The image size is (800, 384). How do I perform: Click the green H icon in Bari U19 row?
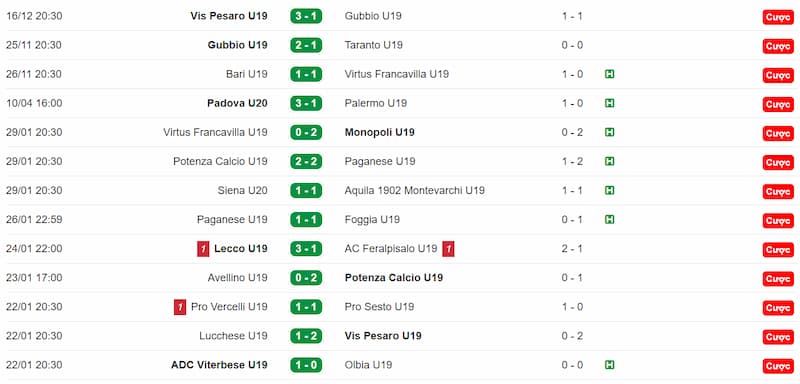pyautogui.click(x=609, y=74)
